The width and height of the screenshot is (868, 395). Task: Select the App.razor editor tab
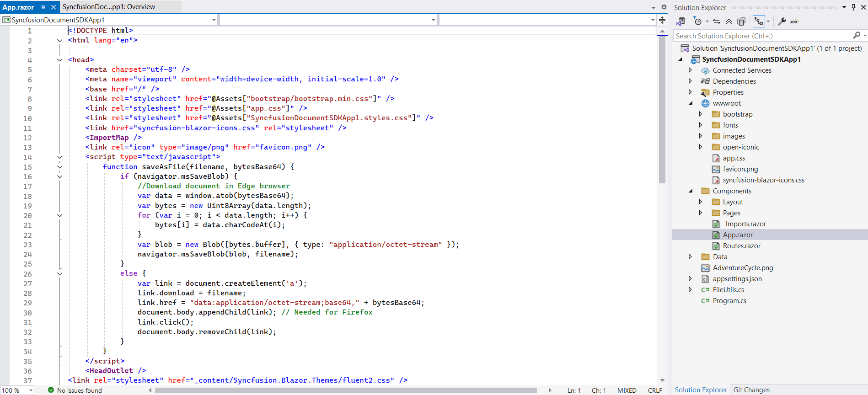[18, 7]
